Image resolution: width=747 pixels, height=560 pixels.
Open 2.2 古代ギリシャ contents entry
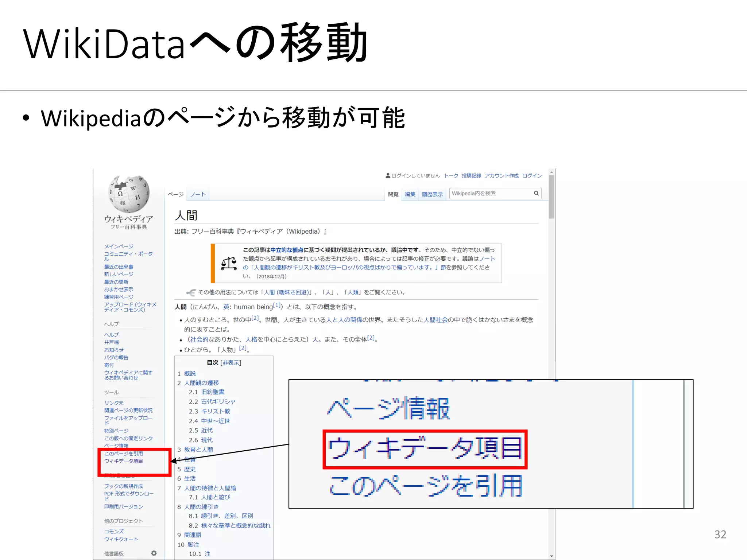click(218, 401)
